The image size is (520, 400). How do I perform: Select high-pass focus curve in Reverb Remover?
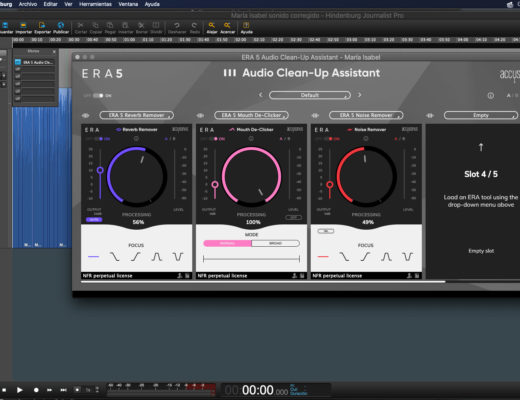click(x=135, y=257)
